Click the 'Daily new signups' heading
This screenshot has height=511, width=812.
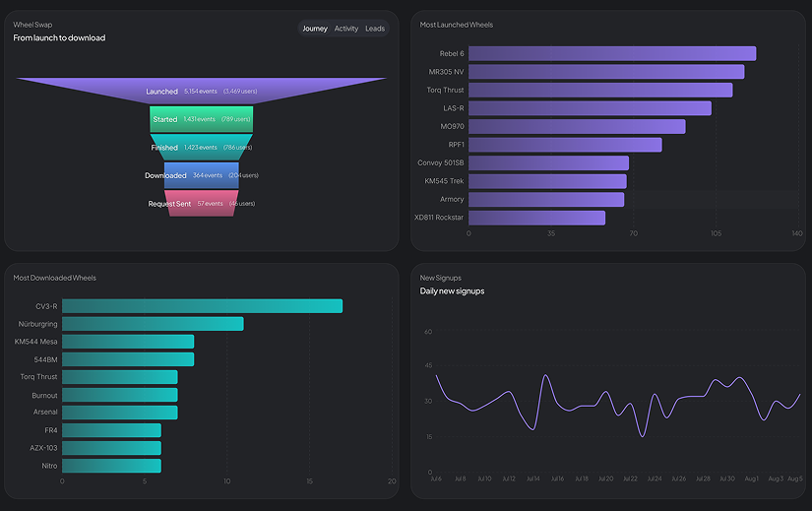pos(452,291)
